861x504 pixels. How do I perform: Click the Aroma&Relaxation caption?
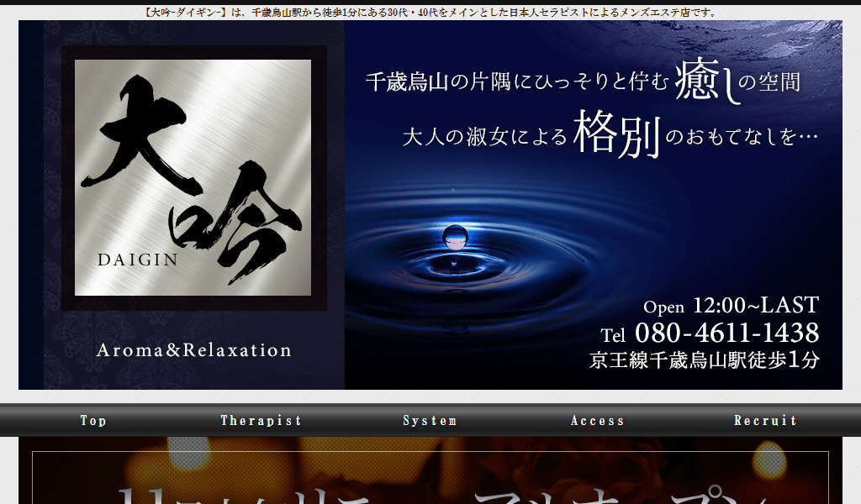pyautogui.click(x=194, y=350)
